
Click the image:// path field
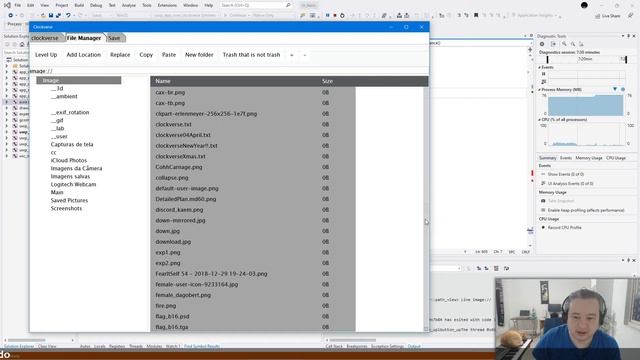coord(229,71)
